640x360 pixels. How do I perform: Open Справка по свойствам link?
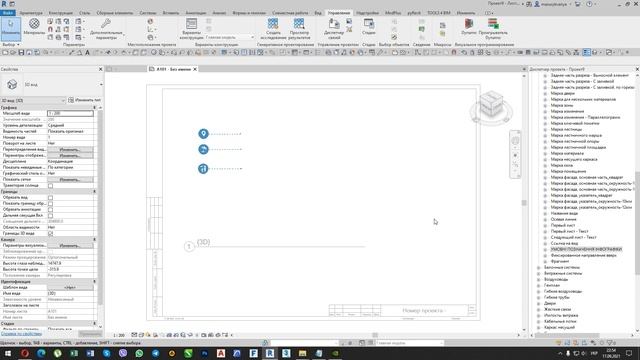pos(21,334)
